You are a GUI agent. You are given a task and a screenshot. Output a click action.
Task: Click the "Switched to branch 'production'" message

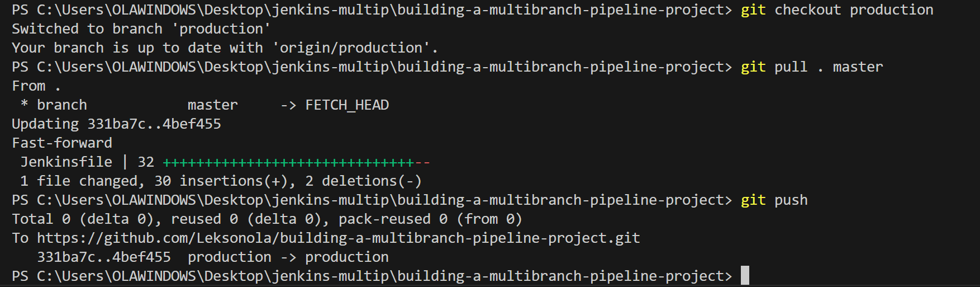click(x=141, y=29)
